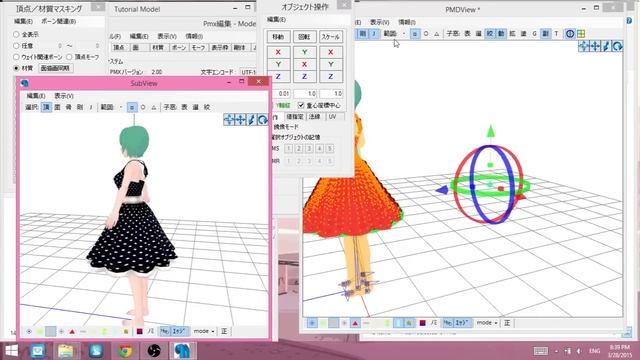Open Chrome from the taskbar
Viewport: 640px width, 360px height.
125,351
